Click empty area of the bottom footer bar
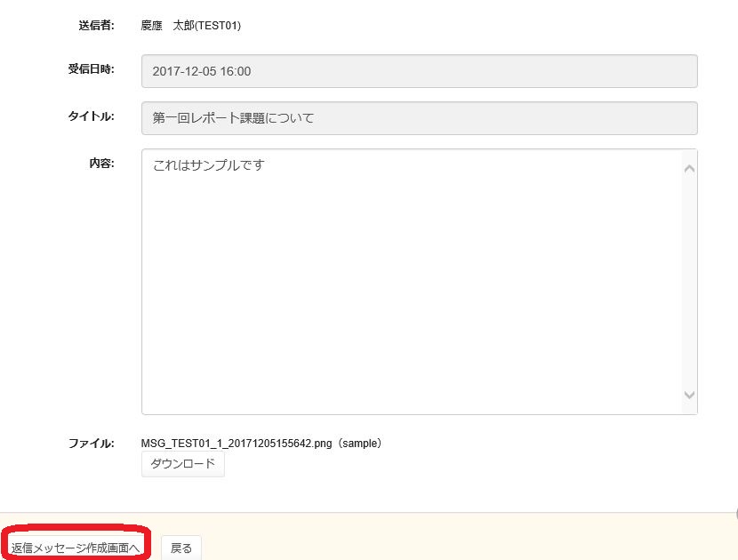Viewport: 738px width, 560px height. point(462,538)
